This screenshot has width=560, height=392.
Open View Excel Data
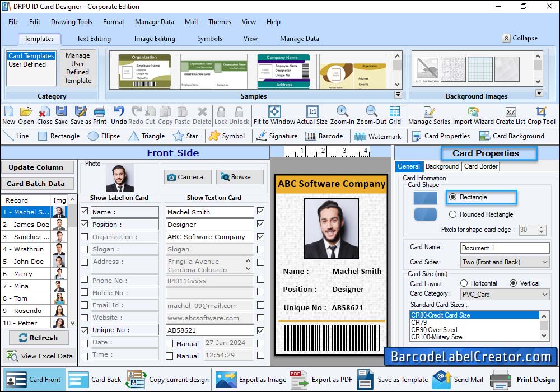40,356
